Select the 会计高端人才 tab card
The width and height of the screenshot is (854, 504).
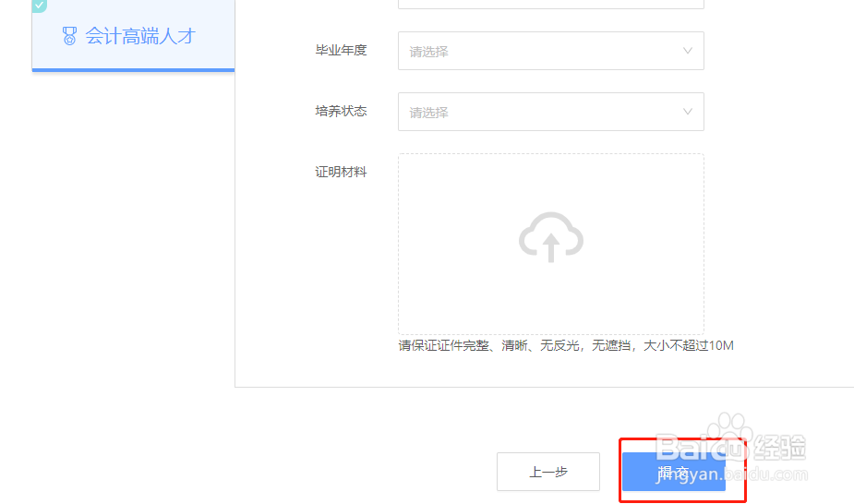(x=134, y=35)
